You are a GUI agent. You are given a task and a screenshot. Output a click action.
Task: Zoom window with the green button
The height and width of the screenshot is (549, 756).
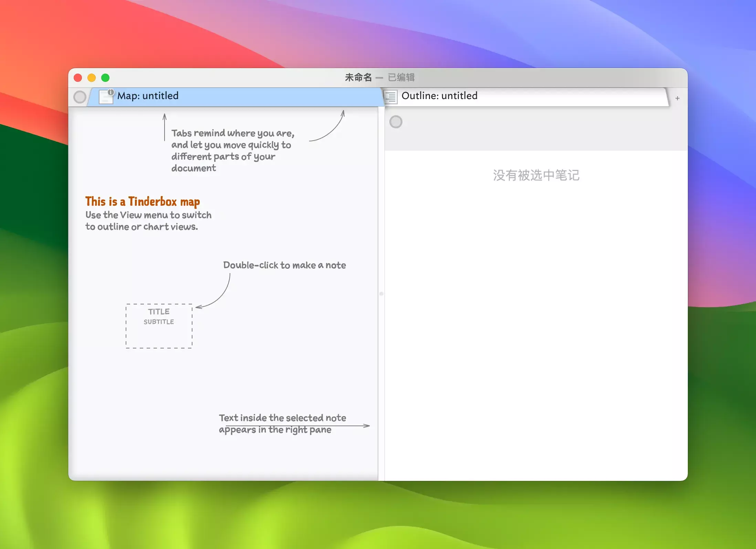pos(105,78)
